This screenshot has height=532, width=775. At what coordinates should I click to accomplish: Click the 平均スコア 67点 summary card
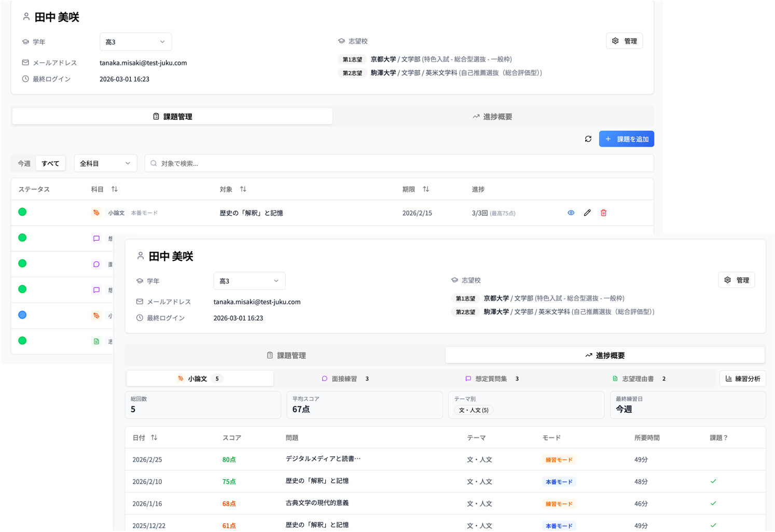click(x=364, y=404)
